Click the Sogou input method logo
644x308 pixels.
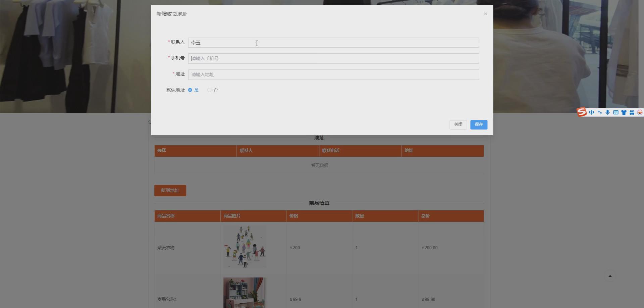tap(582, 112)
